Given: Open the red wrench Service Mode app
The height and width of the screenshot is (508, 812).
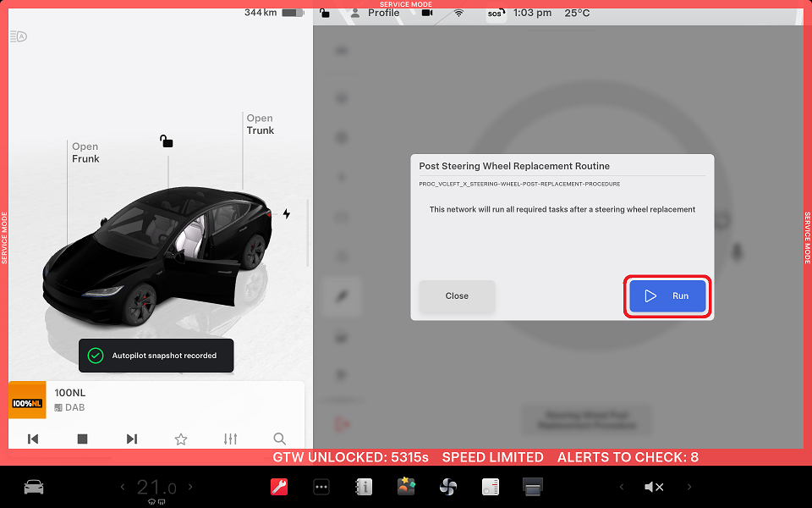Looking at the screenshot, I should [x=279, y=487].
